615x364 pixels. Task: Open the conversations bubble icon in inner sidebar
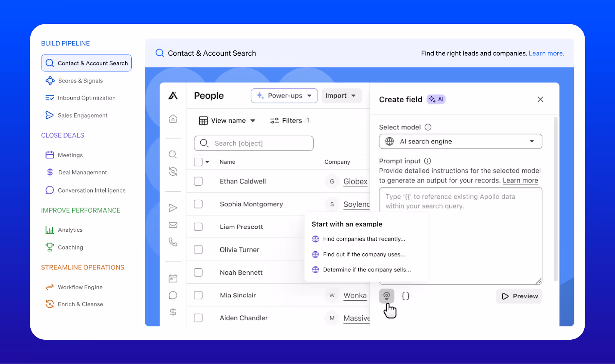(x=173, y=295)
